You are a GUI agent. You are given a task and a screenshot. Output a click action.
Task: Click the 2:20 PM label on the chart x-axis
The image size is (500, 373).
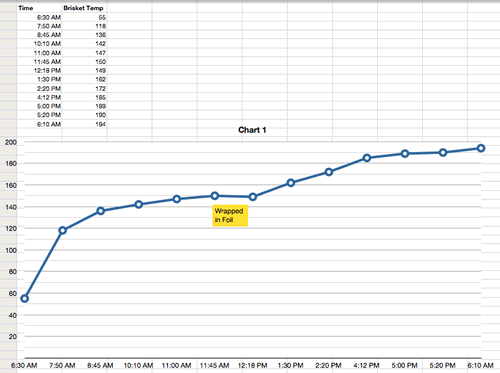(x=328, y=366)
